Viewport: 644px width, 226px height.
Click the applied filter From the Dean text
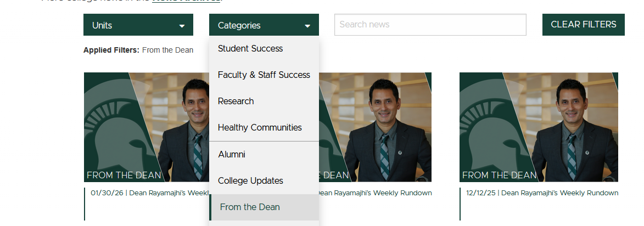coord(167,50)
